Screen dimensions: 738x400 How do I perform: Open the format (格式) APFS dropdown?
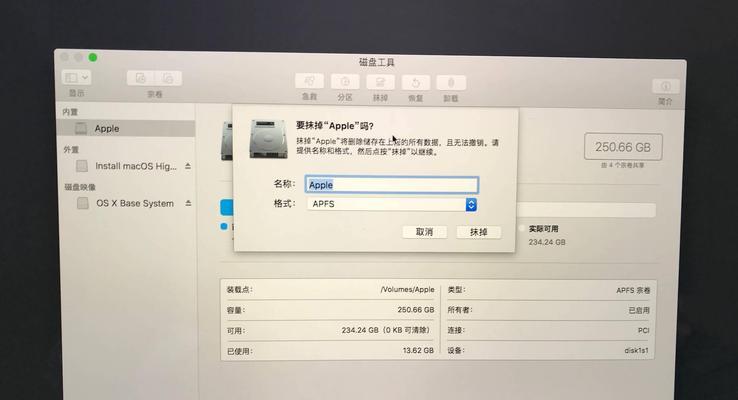(392, 204)
